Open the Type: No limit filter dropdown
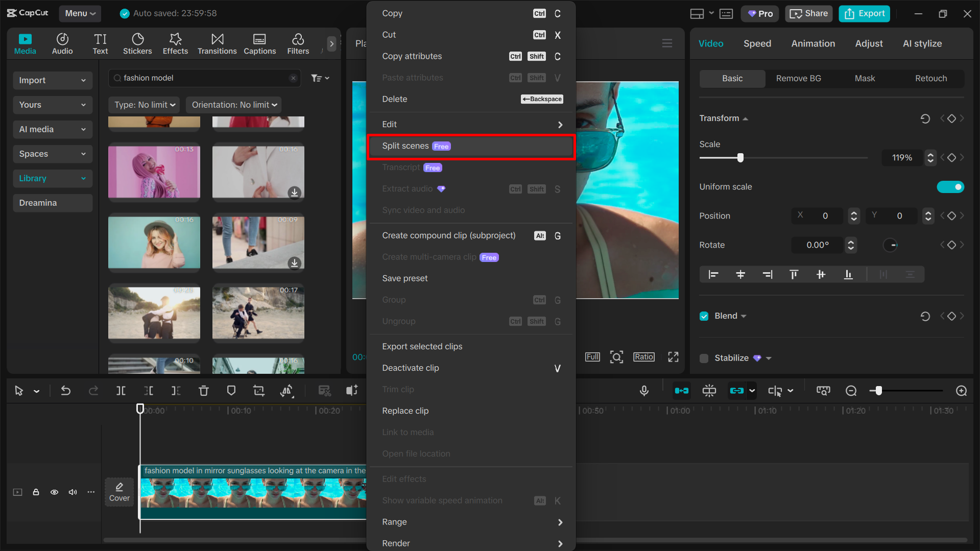 [144, 105]
